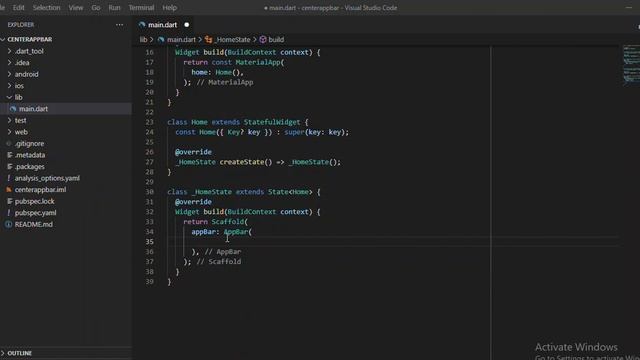Click the lines icon beside .metadata
Image resolution: width=640 pixels, height=360 pixels.
tap(9, 155)
